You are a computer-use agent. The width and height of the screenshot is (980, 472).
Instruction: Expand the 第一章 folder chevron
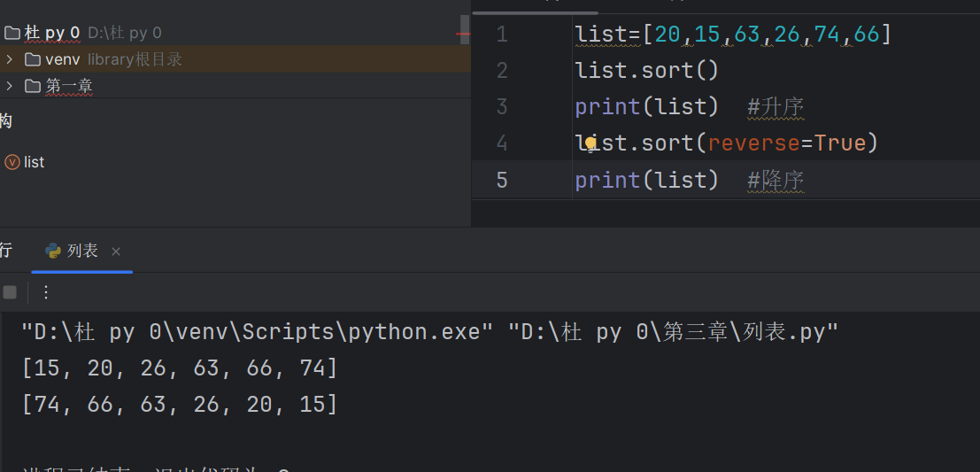pos(9,86)
